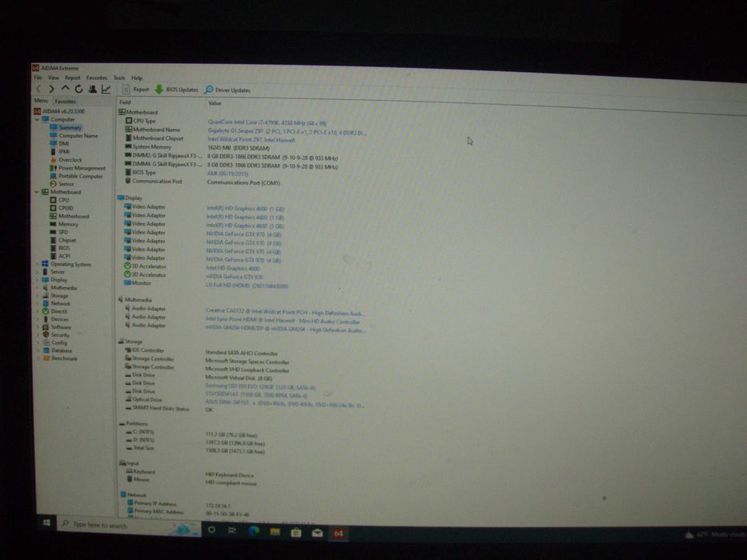Expand the Network tree node in the sidebar
Viewport: 747px width, 560px height.
point(38,303)
